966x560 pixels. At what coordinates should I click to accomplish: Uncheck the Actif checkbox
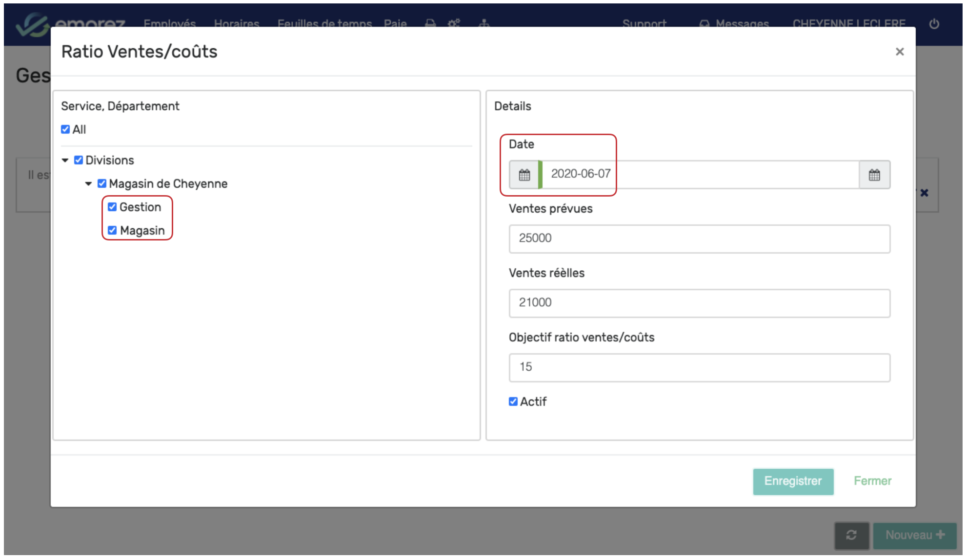pos(513,401)
